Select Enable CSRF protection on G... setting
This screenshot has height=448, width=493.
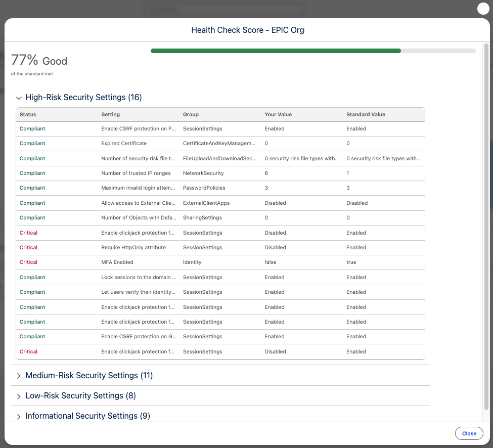point(139,336)
